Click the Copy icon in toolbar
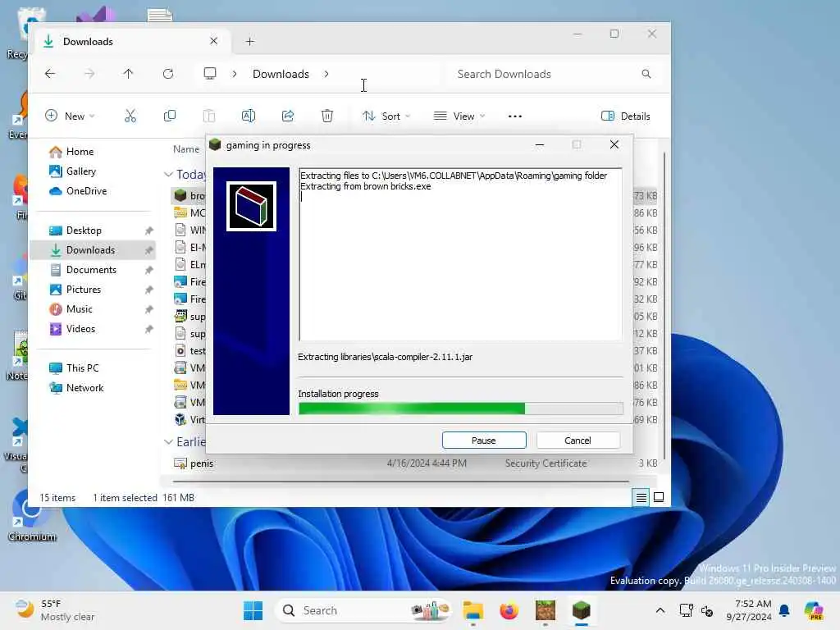840x630 pixels. (x=170, y=116)
